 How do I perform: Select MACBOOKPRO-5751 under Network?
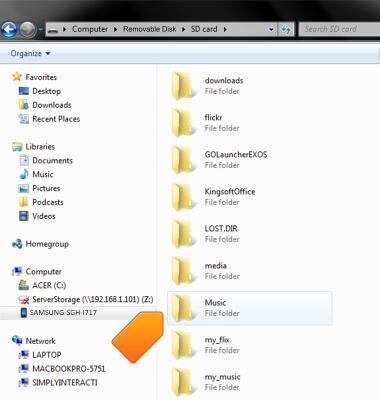point(69,369)
